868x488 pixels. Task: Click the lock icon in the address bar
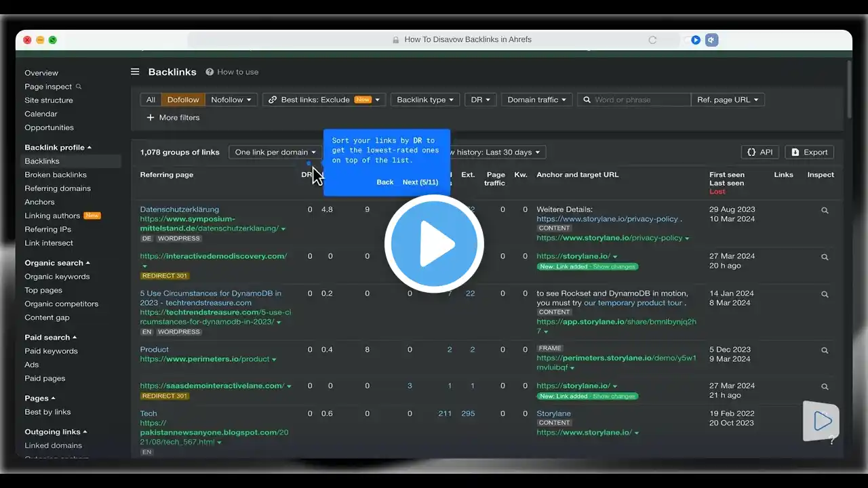tap(395, 40)
